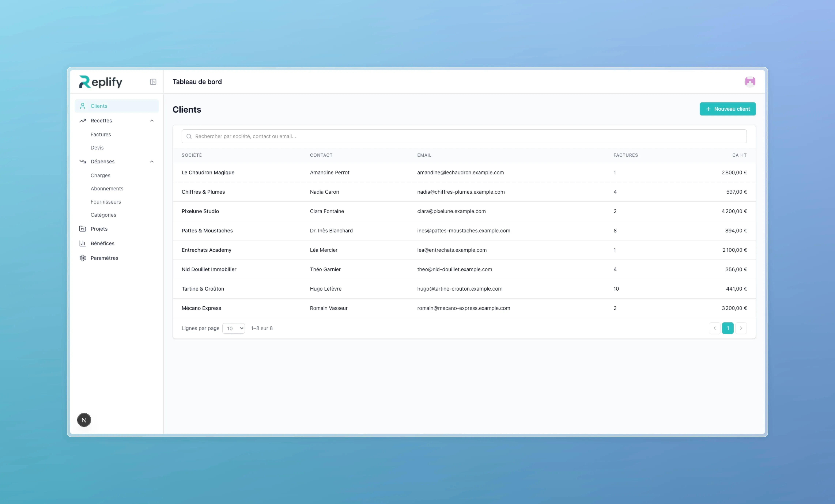
Task: Open the Fournisseurs submenu entry
Action: (x=105, y=202)
